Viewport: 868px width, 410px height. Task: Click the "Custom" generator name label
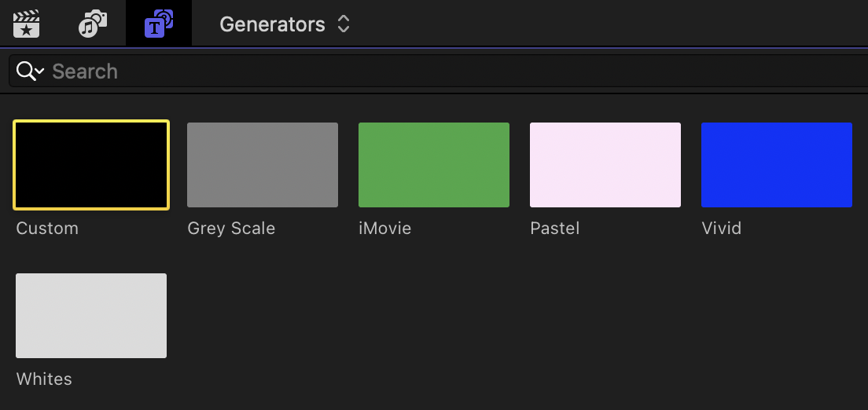pyautogui.click(x=47, y=229)
